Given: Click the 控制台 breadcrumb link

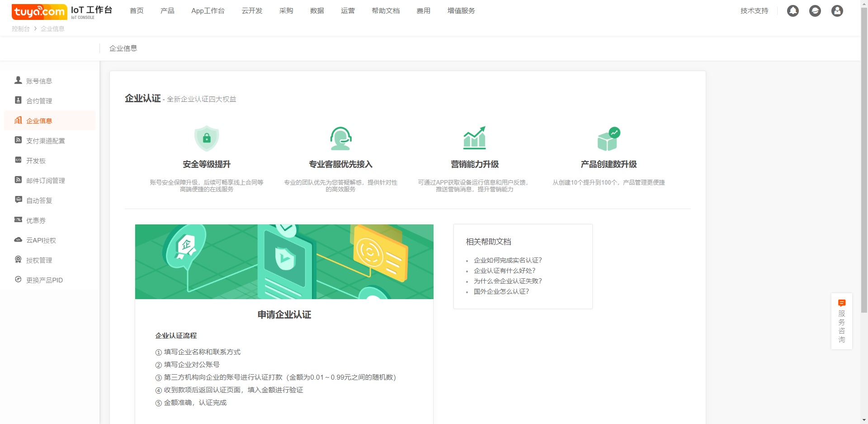Looking at the screenshot, I should click(21, 29).
